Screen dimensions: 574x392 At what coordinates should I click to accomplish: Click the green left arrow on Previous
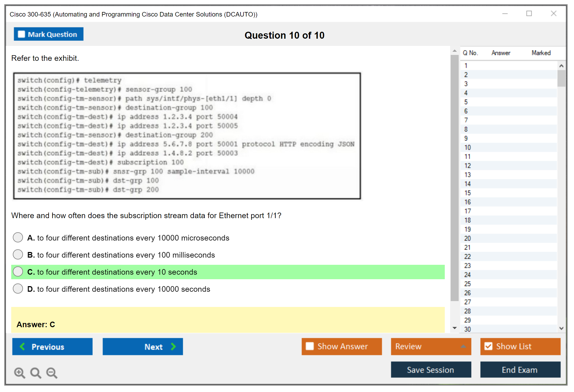coord(22,346)
